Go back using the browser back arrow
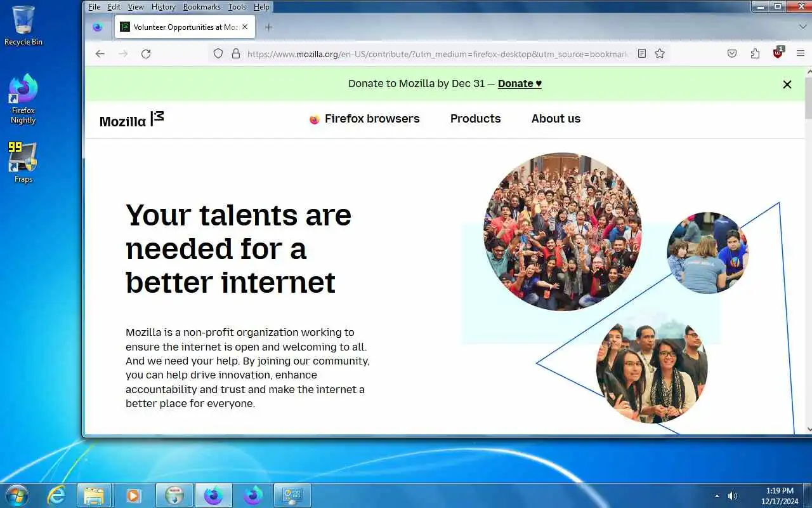812x508 pixels. click(100, 54)
